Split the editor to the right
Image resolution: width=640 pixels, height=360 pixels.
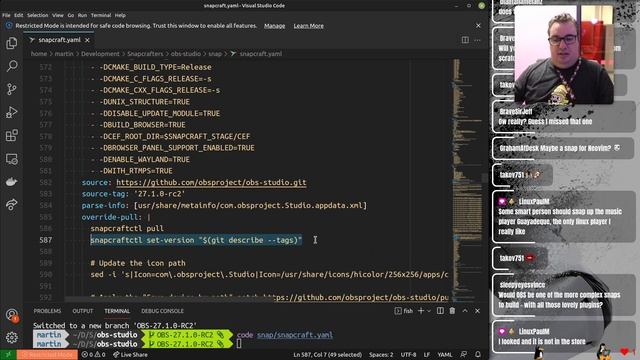465,40
